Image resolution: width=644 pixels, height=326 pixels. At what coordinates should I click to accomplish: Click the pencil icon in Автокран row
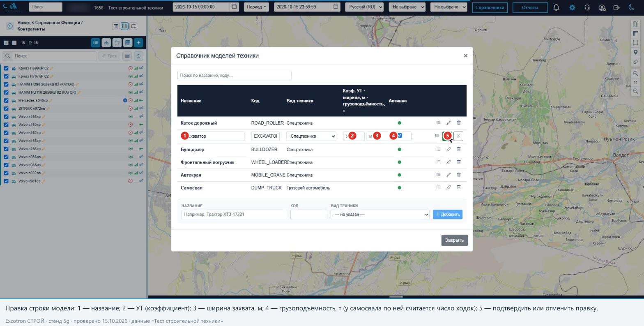(448, 175)
